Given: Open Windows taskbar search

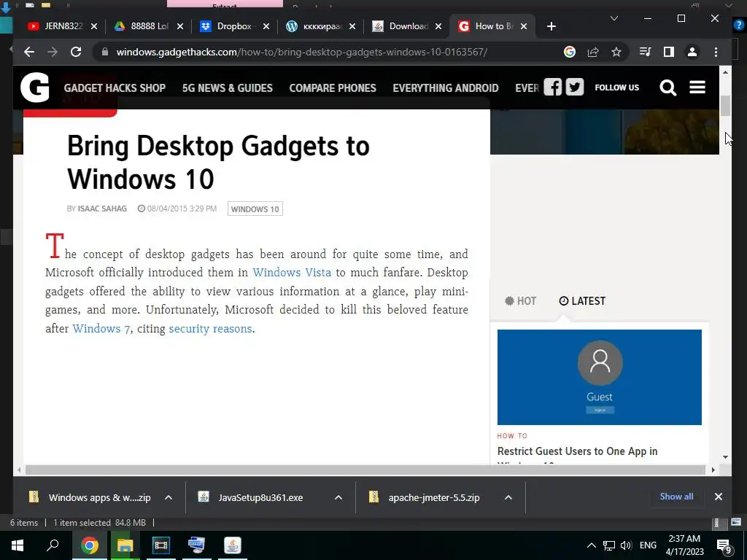Looking at the screenshot, I should [53, 545].
